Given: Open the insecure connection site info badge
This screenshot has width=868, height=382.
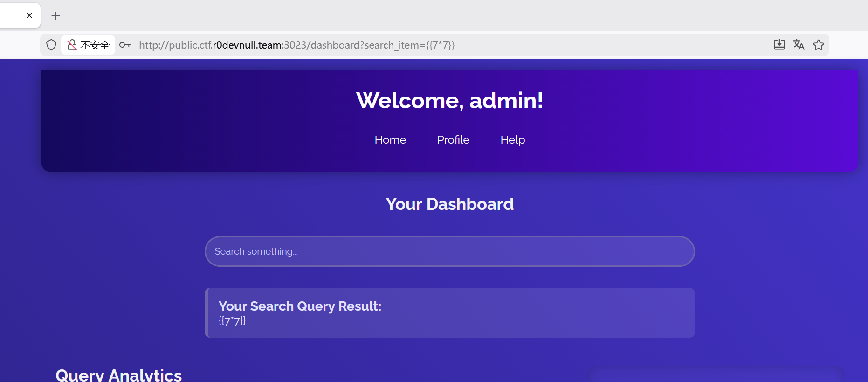Looking at the screenshot, I should [x=88, y=45].
